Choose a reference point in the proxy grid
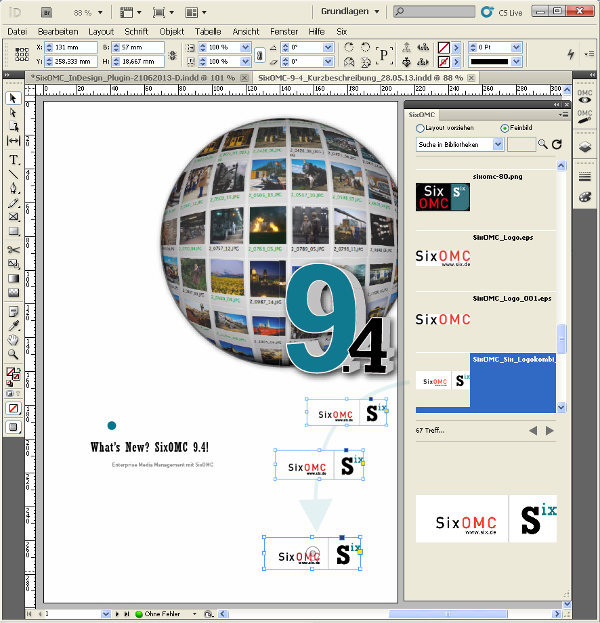The image size is (600, 623). pos(22,54)
